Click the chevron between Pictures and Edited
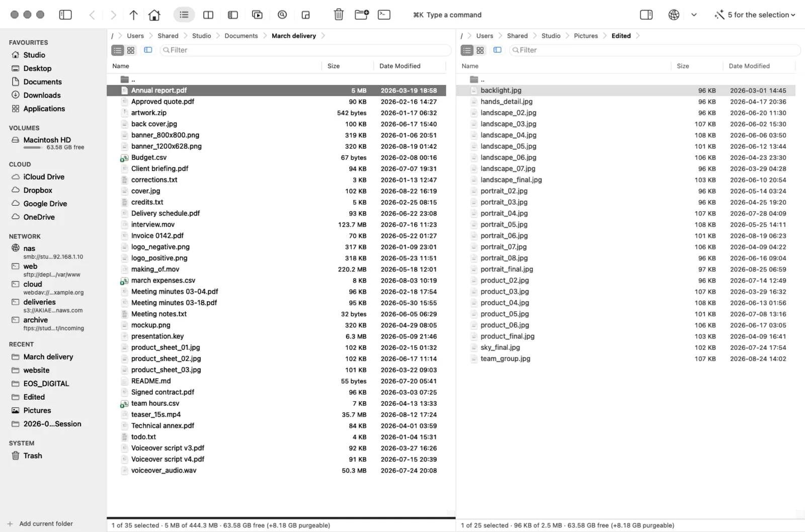The image size is (805, 532). point(605,36)
